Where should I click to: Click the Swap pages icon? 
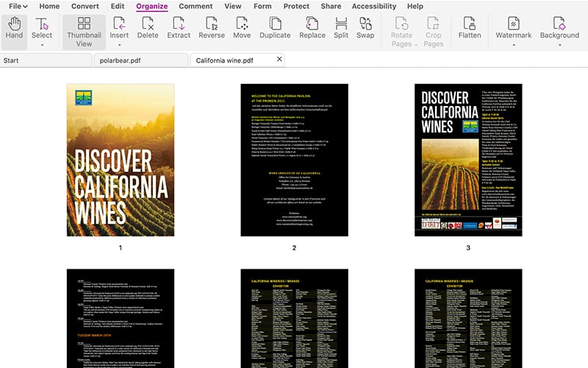tap(365, 24)
